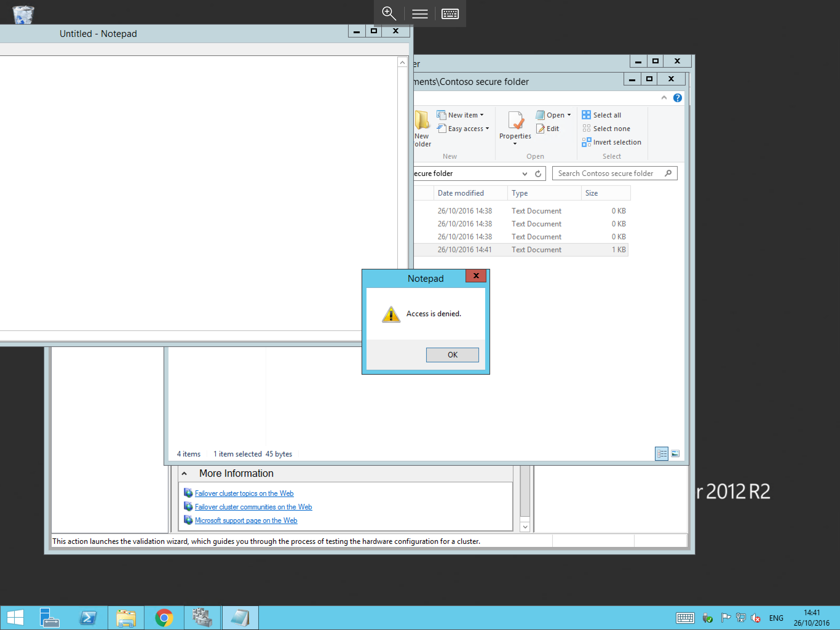Click the magnifier zoom icon at top
The width and height of the screenshot is (840, 630).
[388, 14]
